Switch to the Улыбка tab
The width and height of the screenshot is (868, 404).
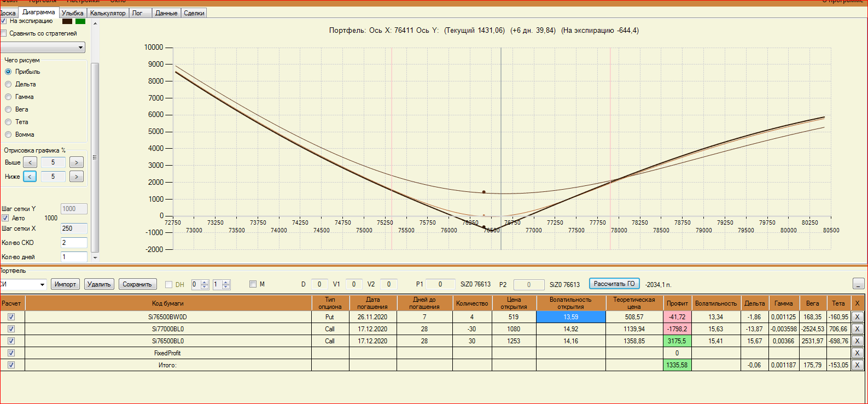(x=73, y=13)
